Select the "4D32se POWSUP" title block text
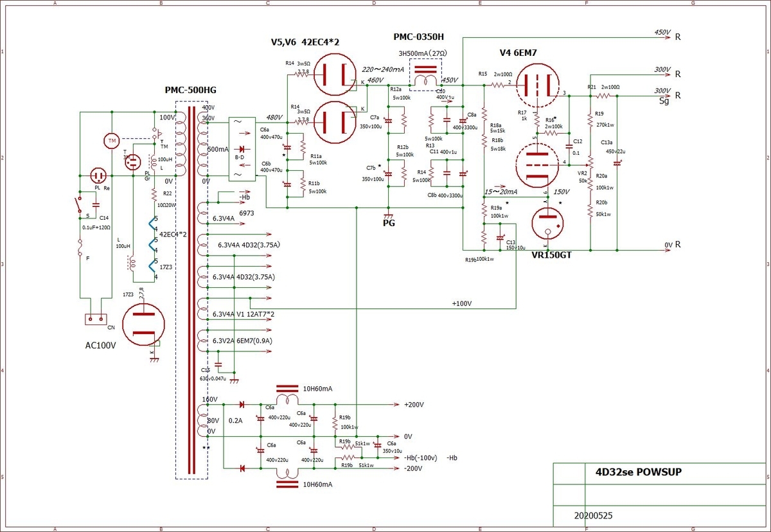This screenshot has width=771, height=532. (639, 472)
